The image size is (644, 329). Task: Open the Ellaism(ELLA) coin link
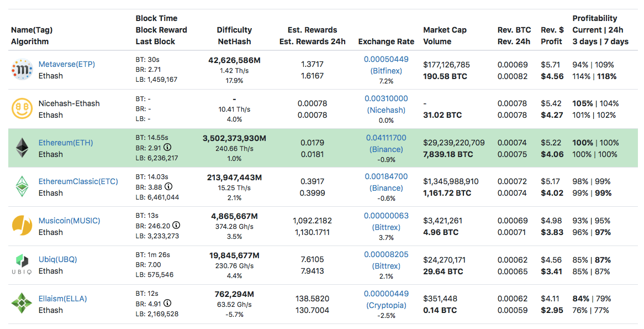click(62, 299)
